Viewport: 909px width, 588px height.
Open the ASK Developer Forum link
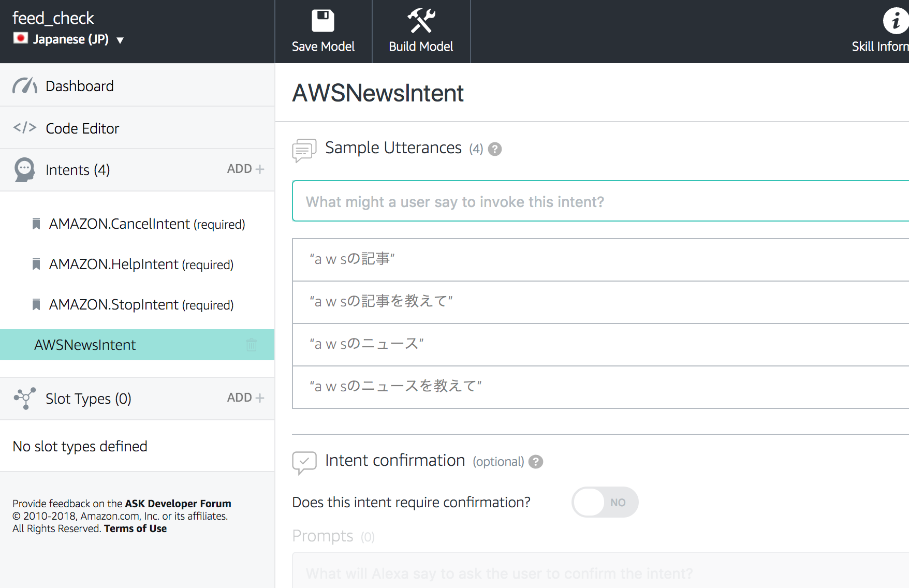click(x=178, y=504)
